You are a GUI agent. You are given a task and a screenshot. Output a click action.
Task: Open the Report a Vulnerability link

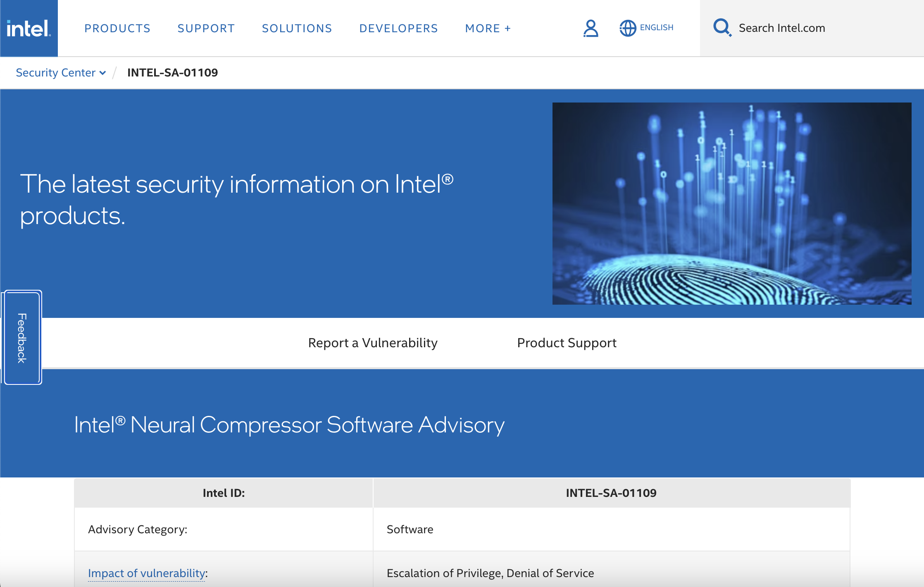click(372, 343)
